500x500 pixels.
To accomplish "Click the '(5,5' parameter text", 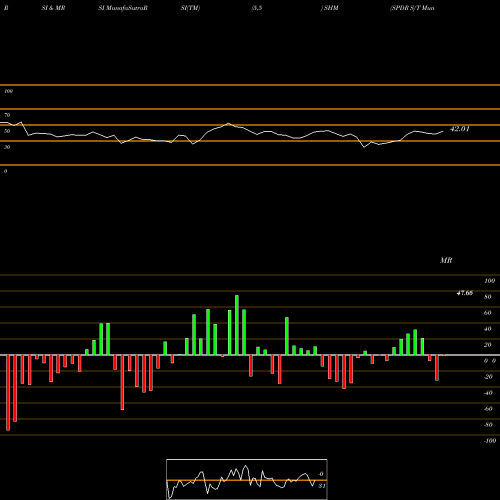I will [257, 8].
